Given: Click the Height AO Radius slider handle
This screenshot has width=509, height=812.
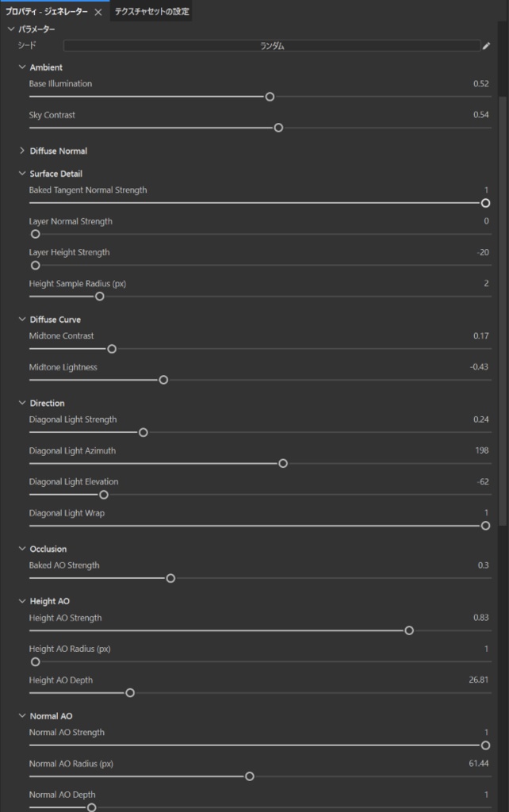Looking at the screenshot, I should [x=35, y=662].
